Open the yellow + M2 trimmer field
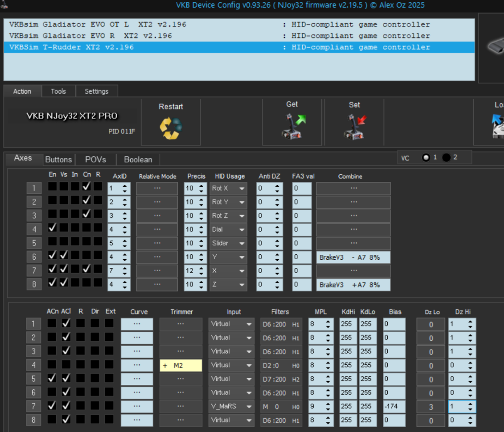 [x=181, y=365]
